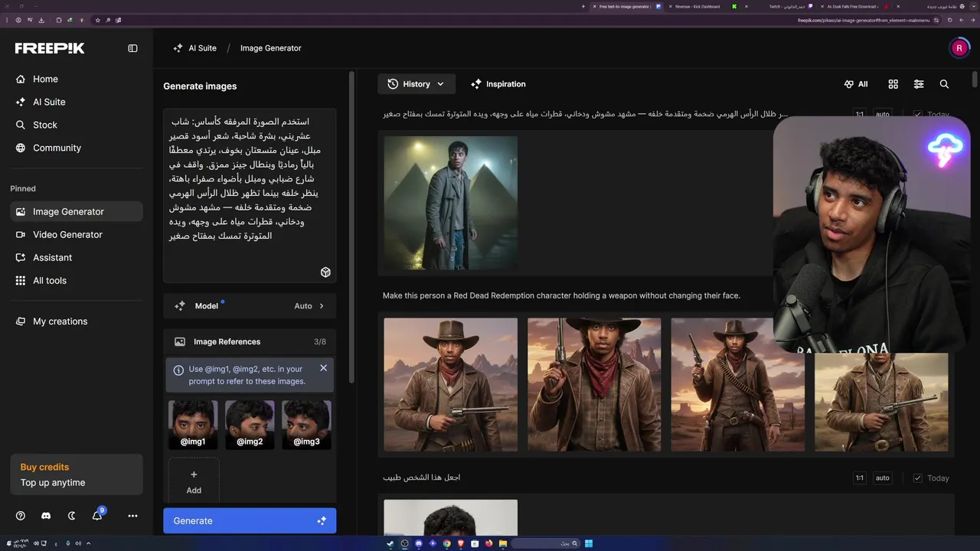Screen dimensions: 980x551
Task: Open All tools in sidebar
Action: click(77, 281)
